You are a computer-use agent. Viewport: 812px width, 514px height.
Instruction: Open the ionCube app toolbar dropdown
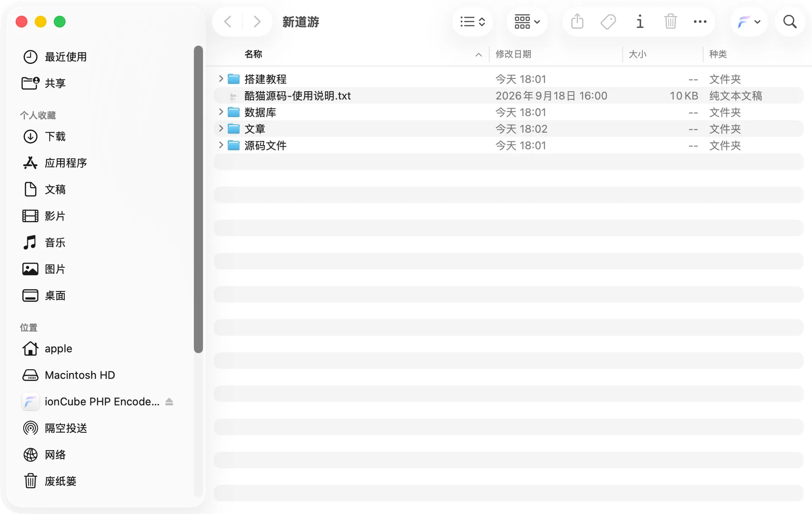749,22
